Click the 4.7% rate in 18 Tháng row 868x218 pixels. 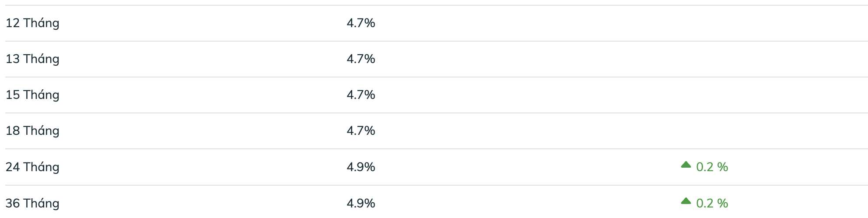pos(361,131)
